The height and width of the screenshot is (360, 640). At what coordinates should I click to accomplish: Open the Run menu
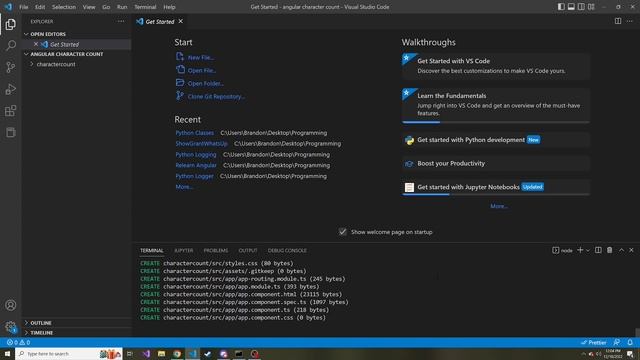click(122, 7)
